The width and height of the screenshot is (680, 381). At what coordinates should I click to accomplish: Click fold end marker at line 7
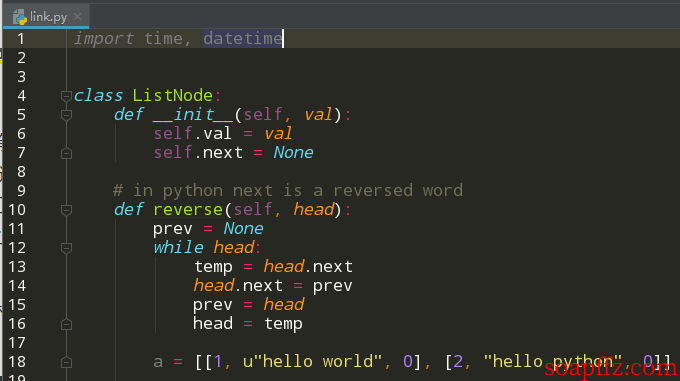[66, 153]
